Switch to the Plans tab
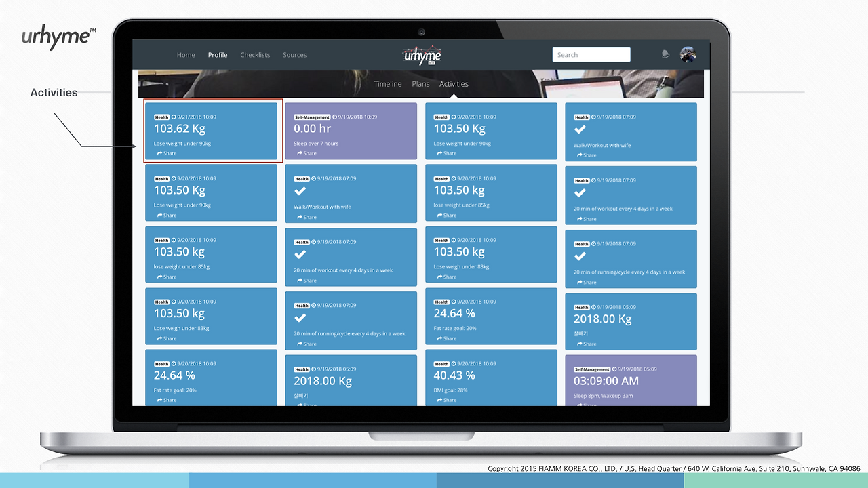The image size is (868, 488). click(x=420, y=84)
